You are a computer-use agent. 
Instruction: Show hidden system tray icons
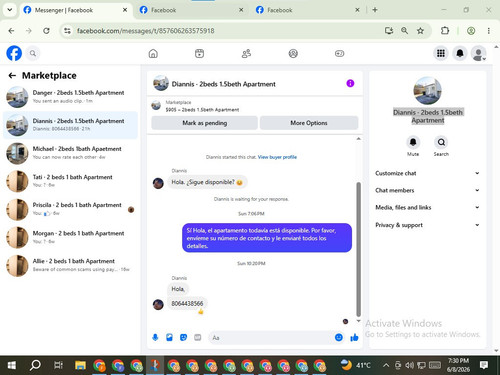(x=386, y=365)
